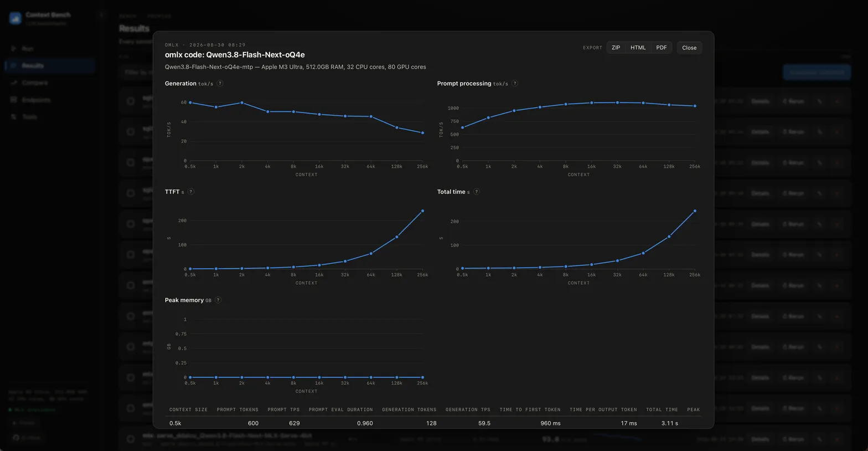Click Prompt processing data point at 0.5k context
This screenshot has height=451, width=868.
coord(462,127)
